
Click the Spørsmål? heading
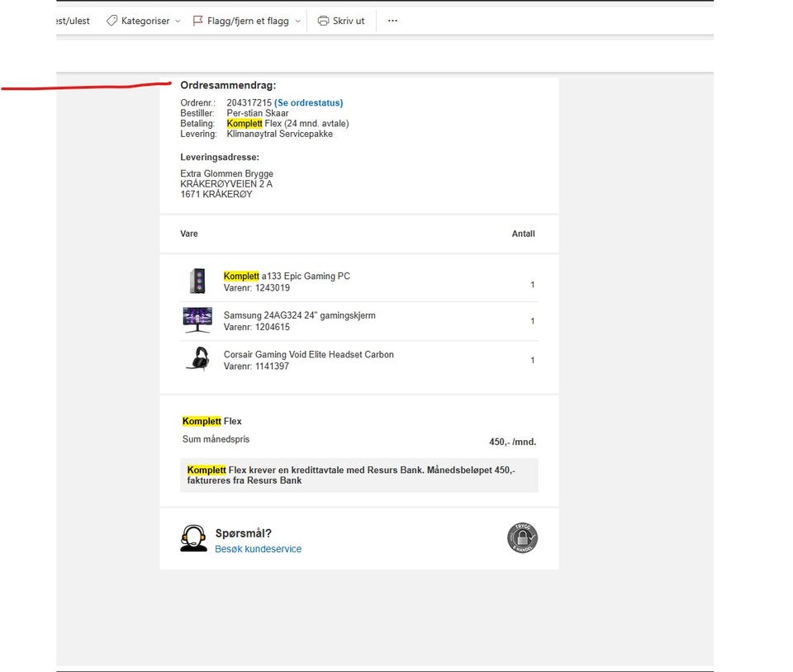(x=243, y=533)
